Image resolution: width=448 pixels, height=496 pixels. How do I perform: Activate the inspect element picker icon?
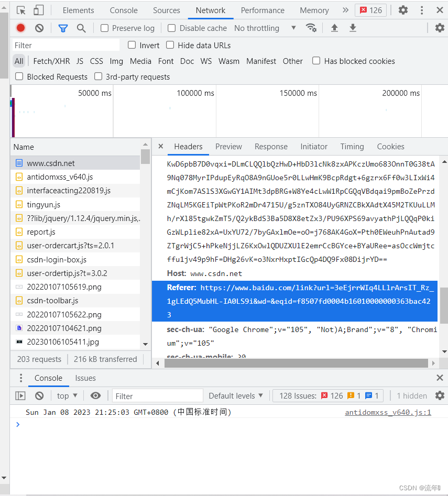click(21, 10)
